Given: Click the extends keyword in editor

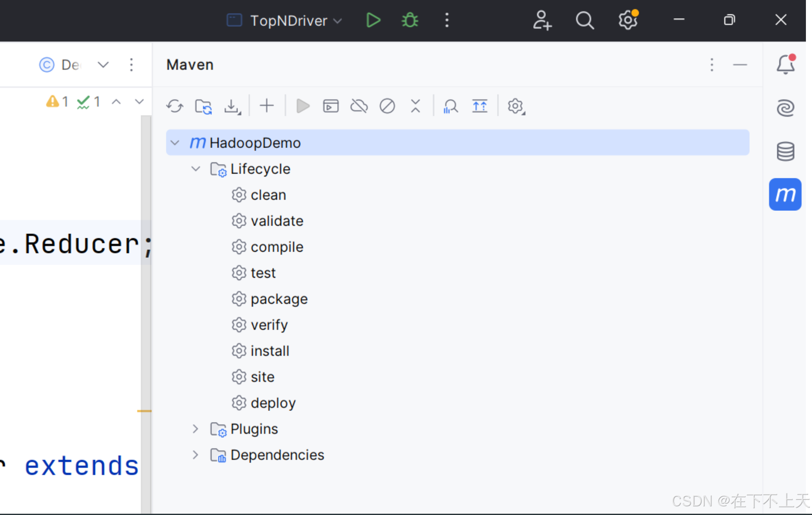Looking at the screenshot, I should click(x=82, y=466).
